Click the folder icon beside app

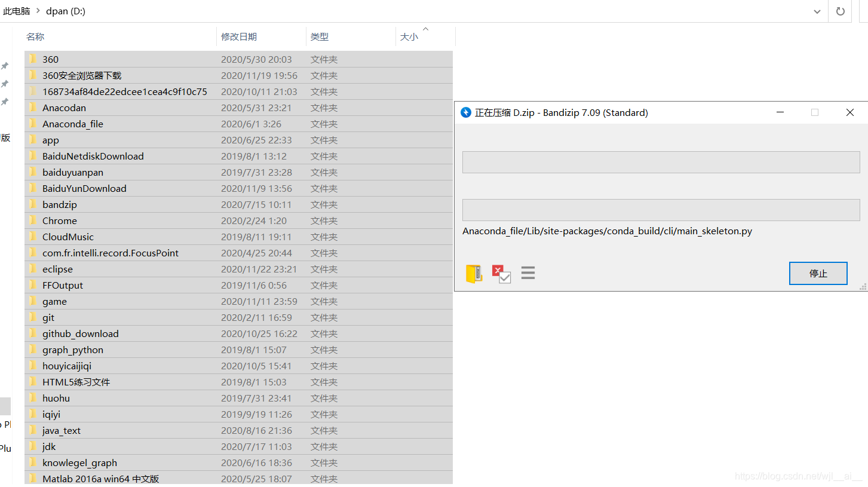(x=33, y=140)
